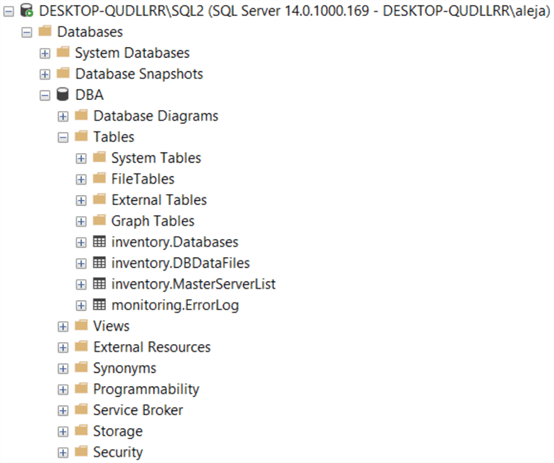The width and height of the screenshot is (554, 463).
Task: Expand the inventory.DBDataFiles table node
Action: coord(81,264)
